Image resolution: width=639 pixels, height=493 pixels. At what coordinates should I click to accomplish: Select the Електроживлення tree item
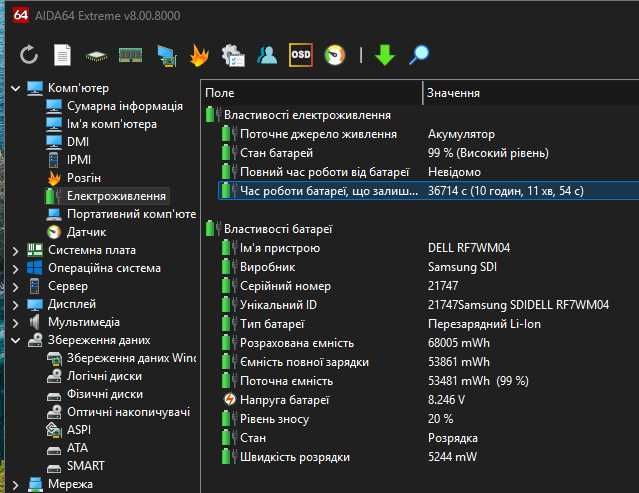point(116,196)
